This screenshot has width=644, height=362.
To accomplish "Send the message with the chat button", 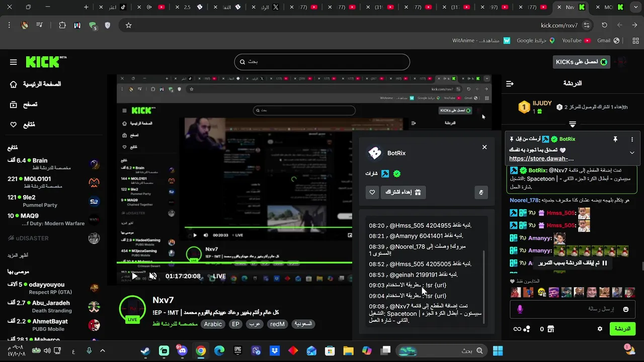I will click(622, 329).
